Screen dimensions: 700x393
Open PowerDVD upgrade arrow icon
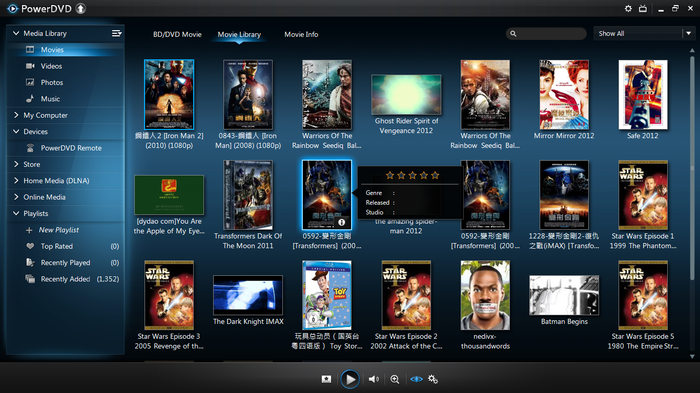coord(81,8)
